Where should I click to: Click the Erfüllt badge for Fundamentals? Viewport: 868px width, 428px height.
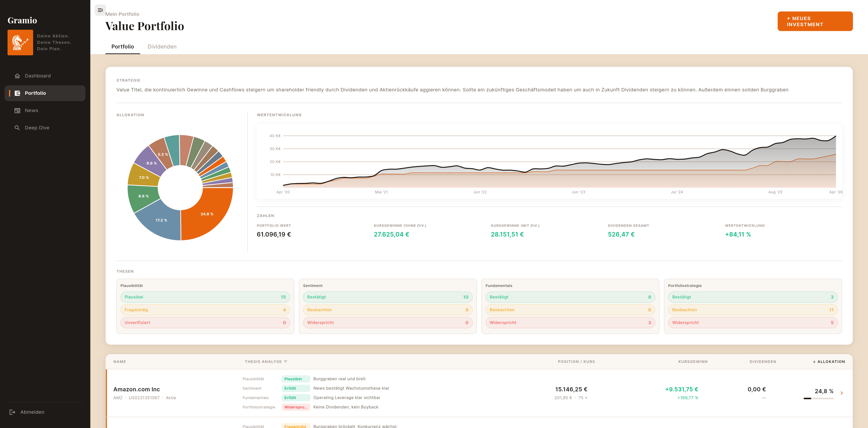295,398
